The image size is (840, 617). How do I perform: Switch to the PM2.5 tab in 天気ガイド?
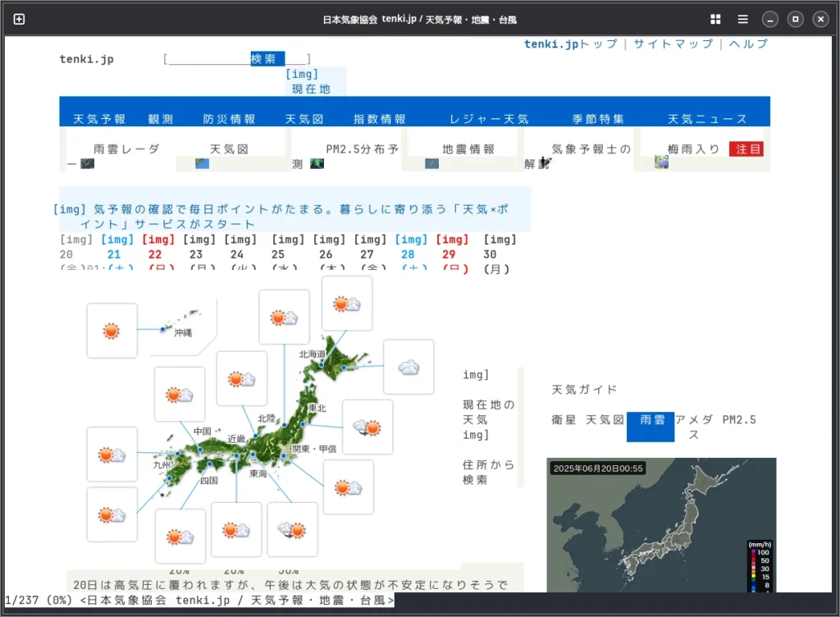(739, 420)
